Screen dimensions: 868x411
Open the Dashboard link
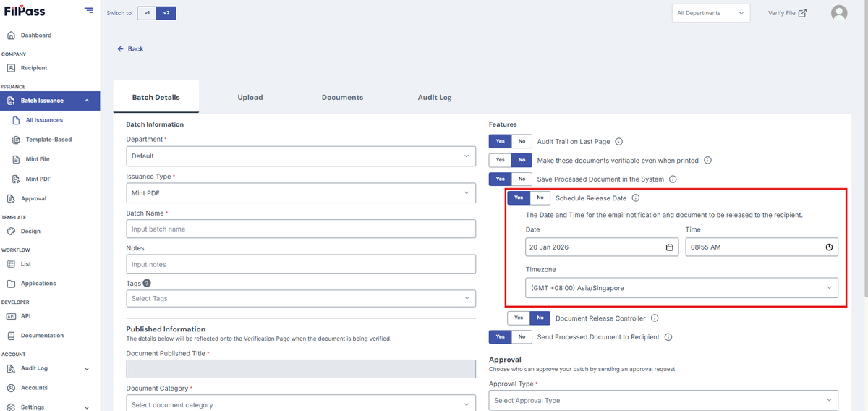(36, 35)
